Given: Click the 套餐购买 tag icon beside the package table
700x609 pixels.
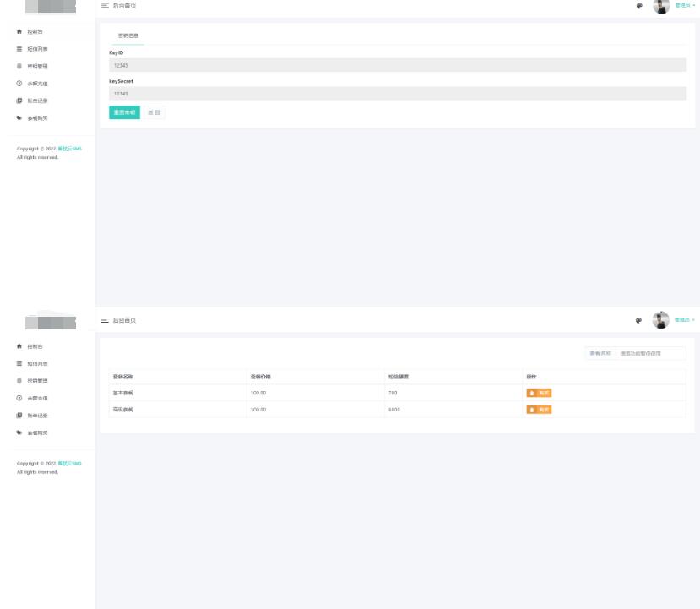Looking at the screenshot, I should tap(19, 432).
